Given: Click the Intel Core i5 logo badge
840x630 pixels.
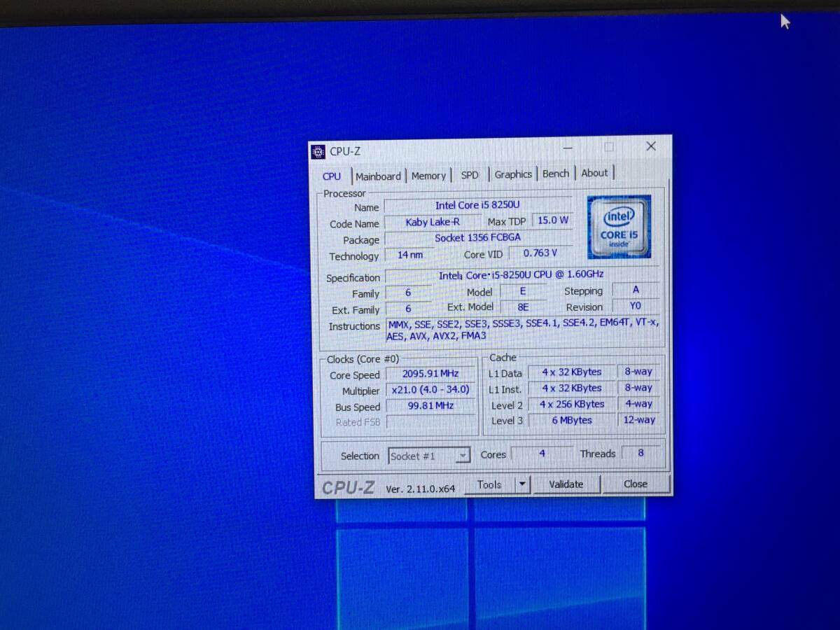Looking at the screenshot, I should tap(619, 227).
